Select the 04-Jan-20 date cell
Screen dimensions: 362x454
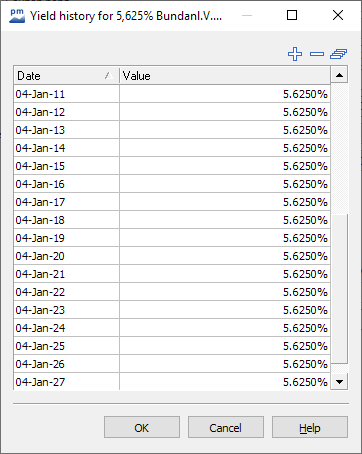pos(66,256)
